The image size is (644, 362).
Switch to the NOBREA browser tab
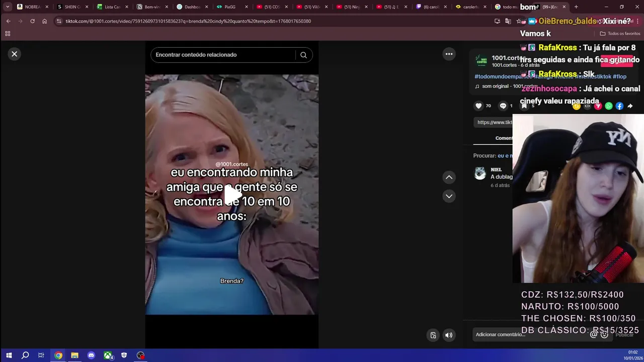pyautogui.click(x=33, y=7)
